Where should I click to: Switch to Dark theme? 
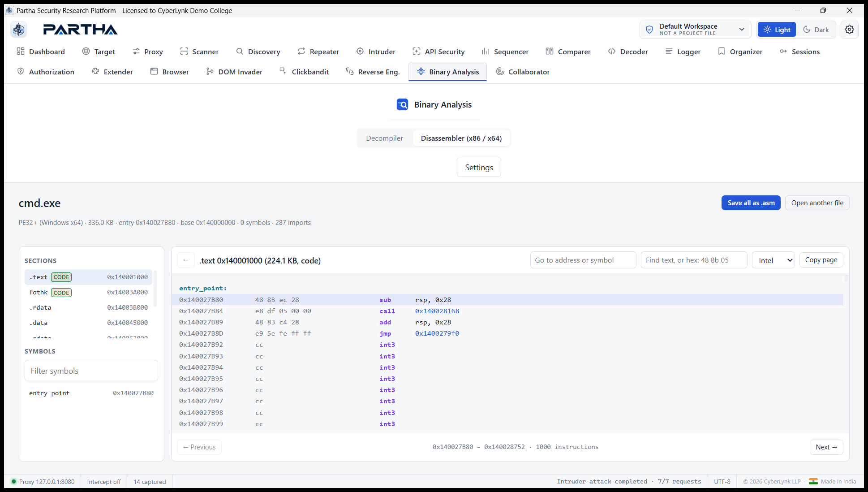pos(816,30)
